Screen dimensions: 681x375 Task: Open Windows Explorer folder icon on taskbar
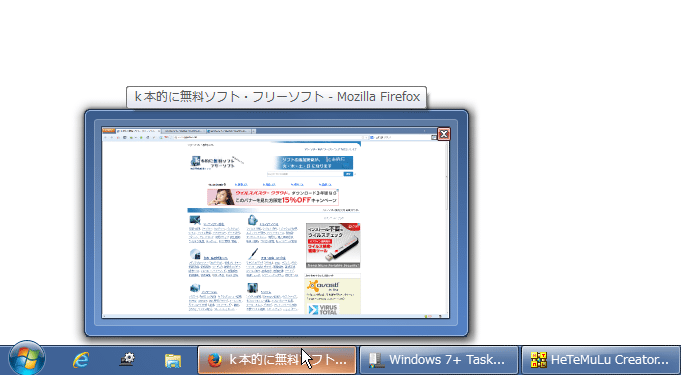[x=173, y=360]
